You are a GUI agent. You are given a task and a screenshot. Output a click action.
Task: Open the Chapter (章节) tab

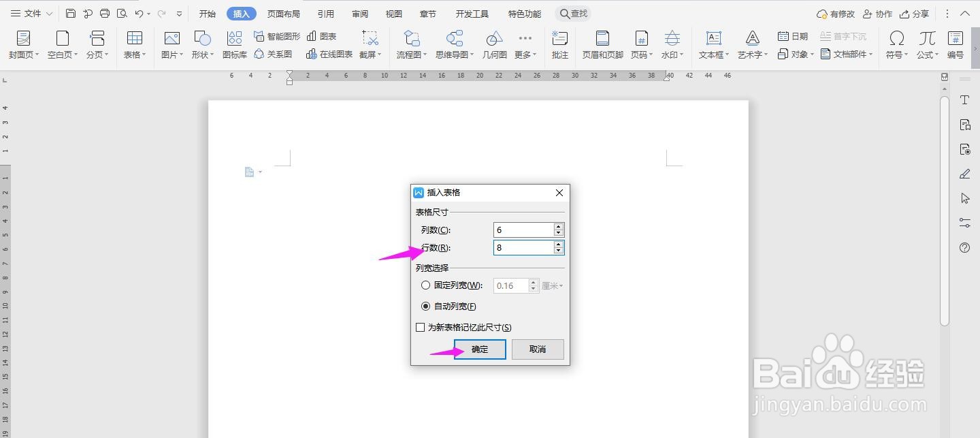click(428, 14)
